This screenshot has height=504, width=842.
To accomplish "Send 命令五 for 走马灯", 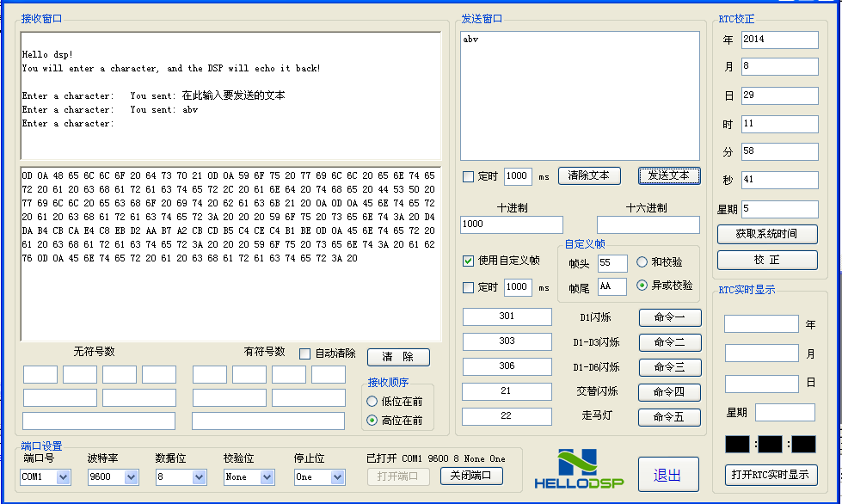I will click(x=669, y=417).
